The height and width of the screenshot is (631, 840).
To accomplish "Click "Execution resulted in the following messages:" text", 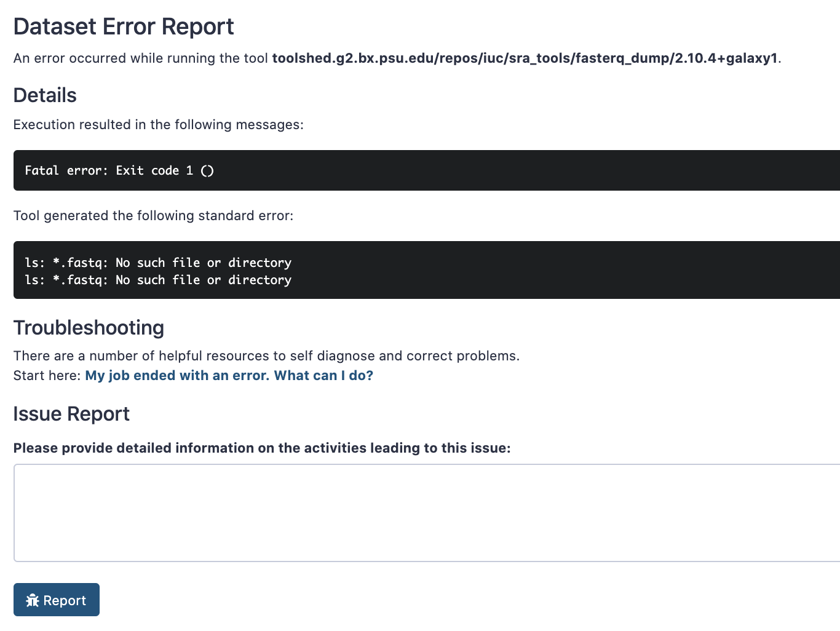I will click(159, 124).
